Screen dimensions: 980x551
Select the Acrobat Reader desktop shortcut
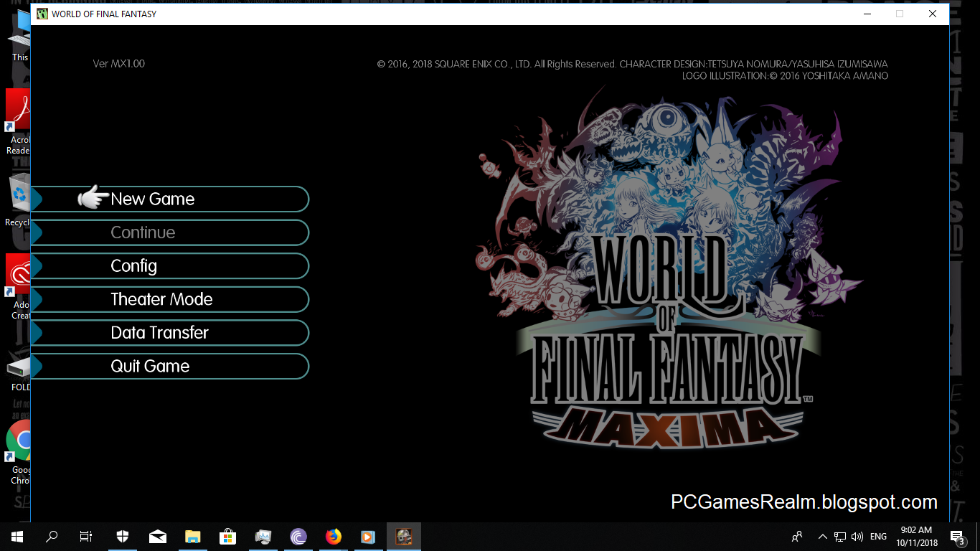[17, 122]
